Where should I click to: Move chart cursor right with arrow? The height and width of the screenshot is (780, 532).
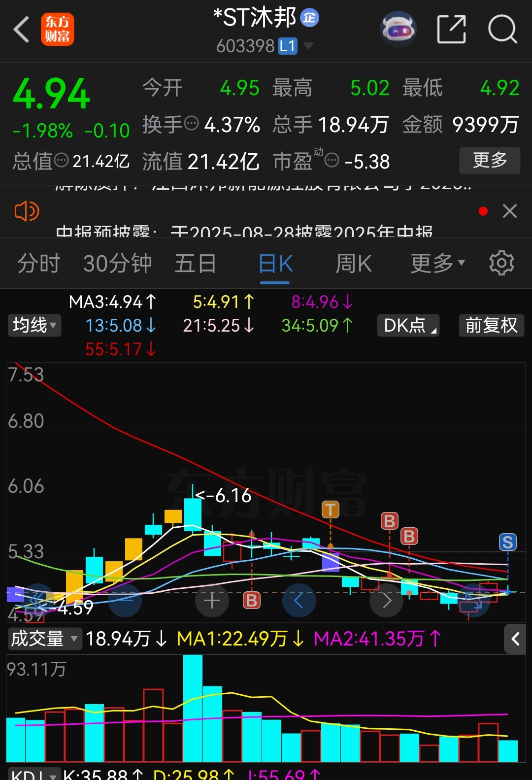tap(387, 600)
